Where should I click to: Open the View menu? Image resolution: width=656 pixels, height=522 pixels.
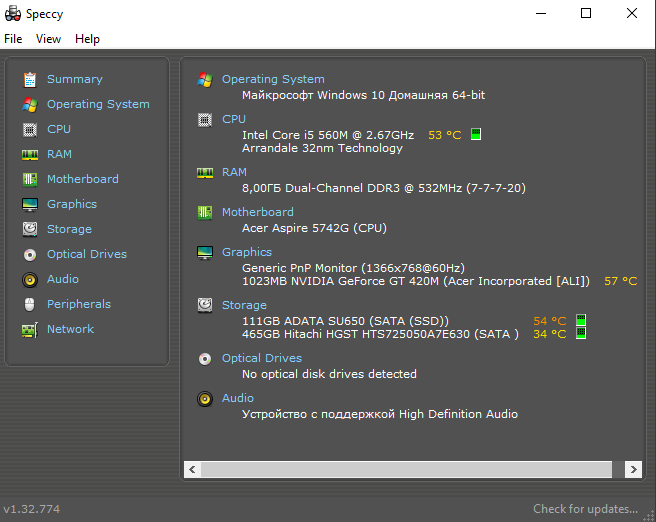48,39
